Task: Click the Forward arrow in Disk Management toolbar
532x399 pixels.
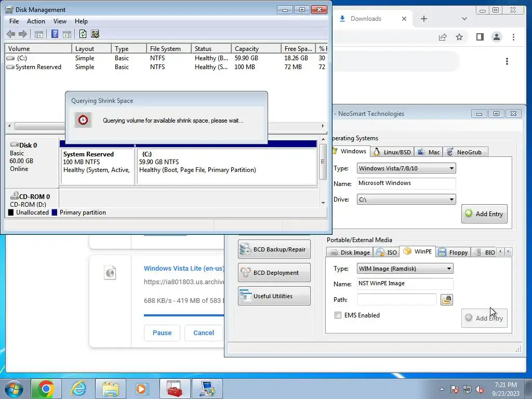Action: click(23, 34)
